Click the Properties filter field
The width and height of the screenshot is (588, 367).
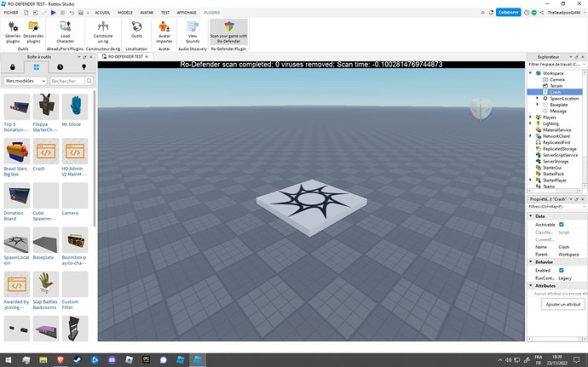(555, 207)
